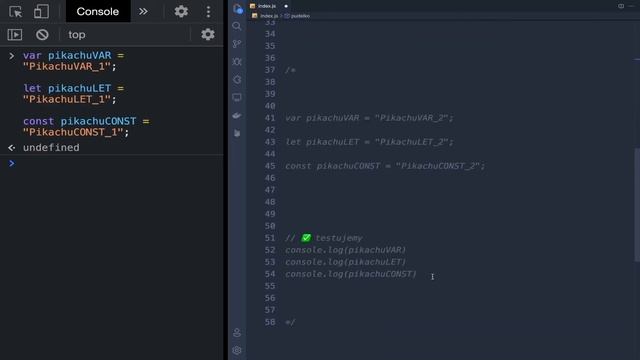Click the const pikachuCONST console entry

pos(86,127)
